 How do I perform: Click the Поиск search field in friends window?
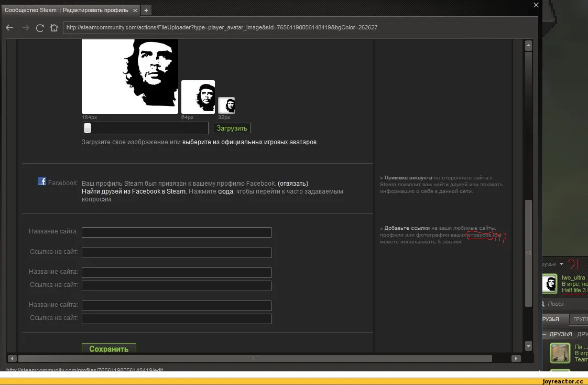565,304
